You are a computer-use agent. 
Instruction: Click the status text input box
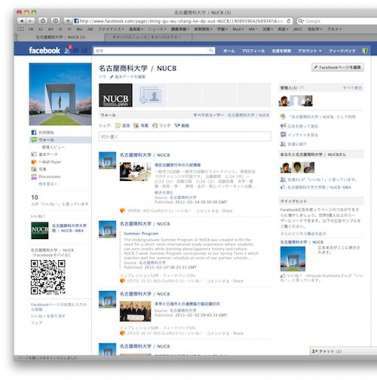(x=185, y=136)
